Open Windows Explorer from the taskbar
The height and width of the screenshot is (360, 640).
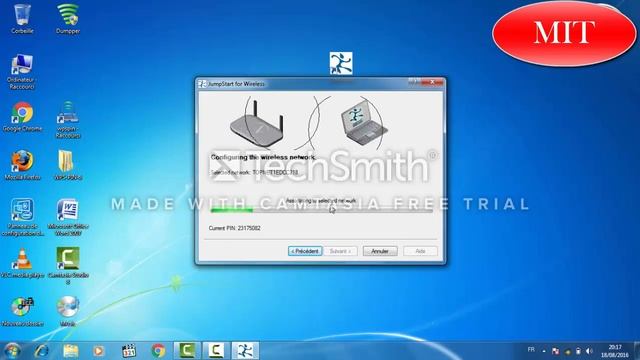(x=71, y=351)
